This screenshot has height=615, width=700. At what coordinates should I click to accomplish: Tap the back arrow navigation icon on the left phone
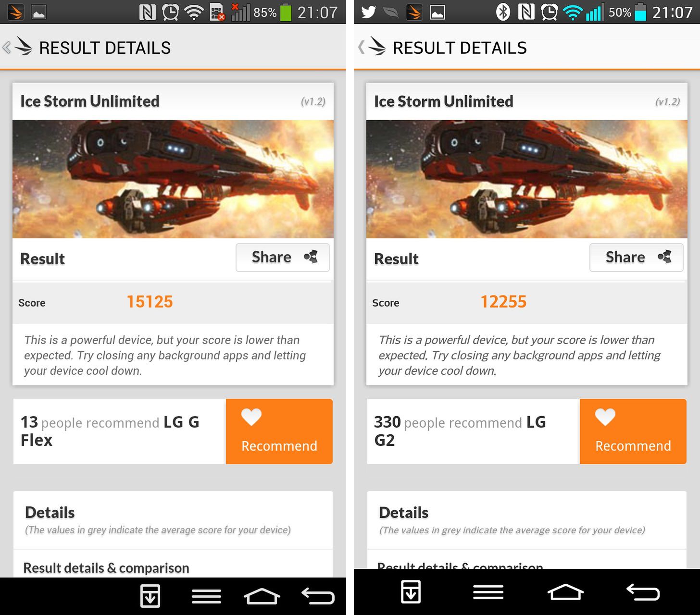pos(318,596)
